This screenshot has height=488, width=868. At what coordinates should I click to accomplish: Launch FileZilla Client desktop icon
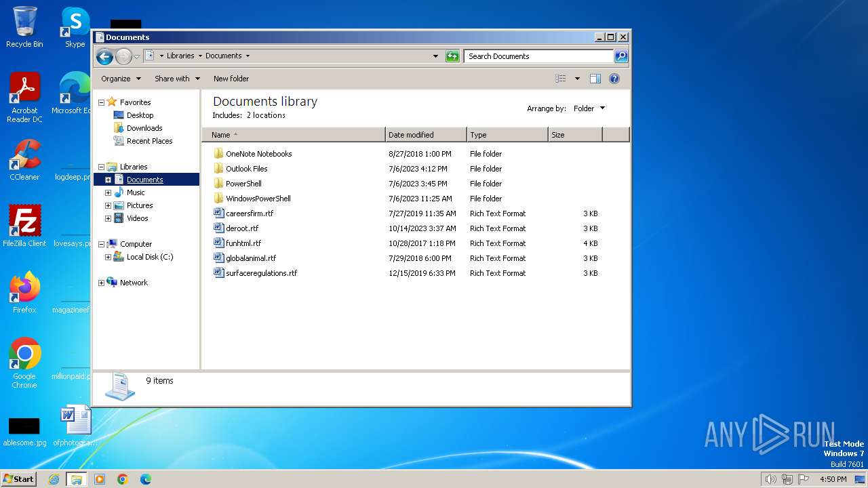click(24, 226)
